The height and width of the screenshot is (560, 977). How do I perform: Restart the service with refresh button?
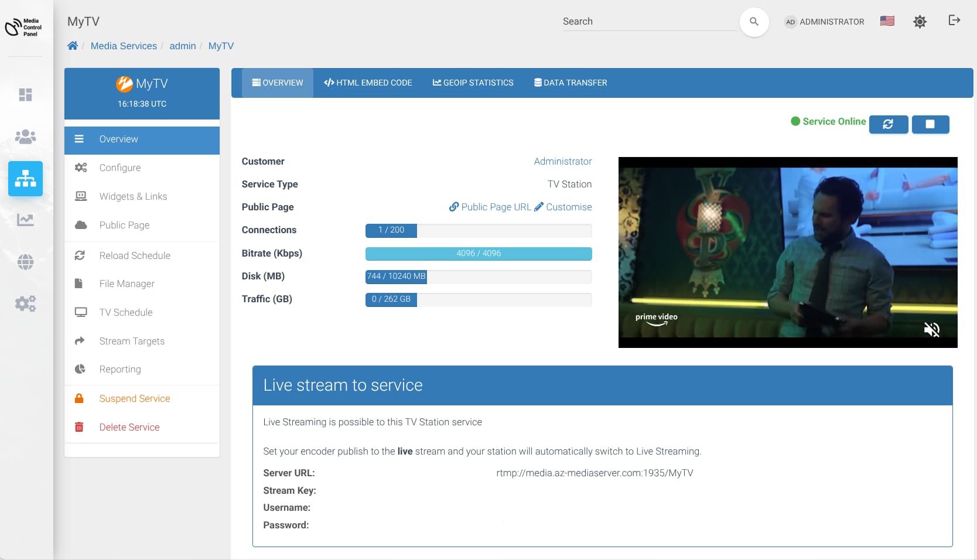tap(888, 124)
